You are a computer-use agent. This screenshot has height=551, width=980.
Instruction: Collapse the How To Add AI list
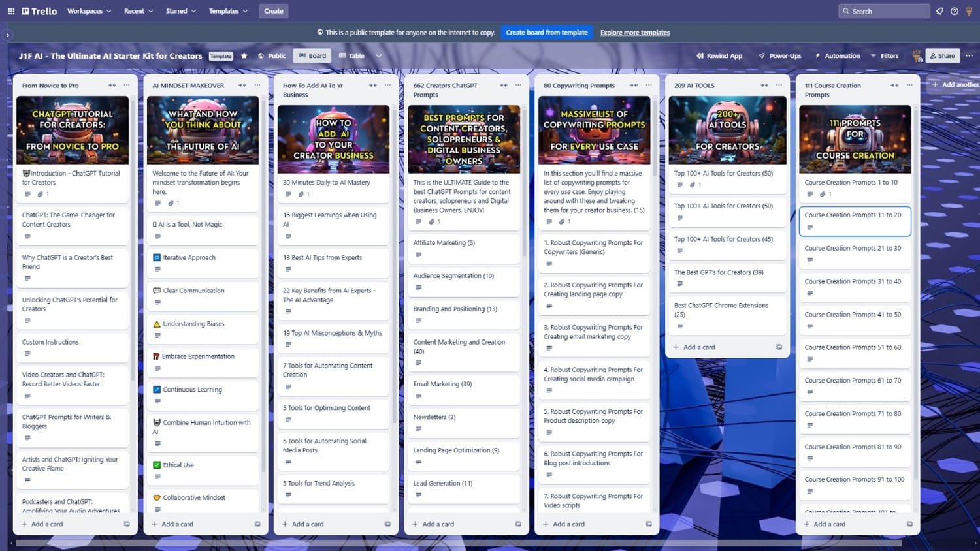[x=373, y=86]
